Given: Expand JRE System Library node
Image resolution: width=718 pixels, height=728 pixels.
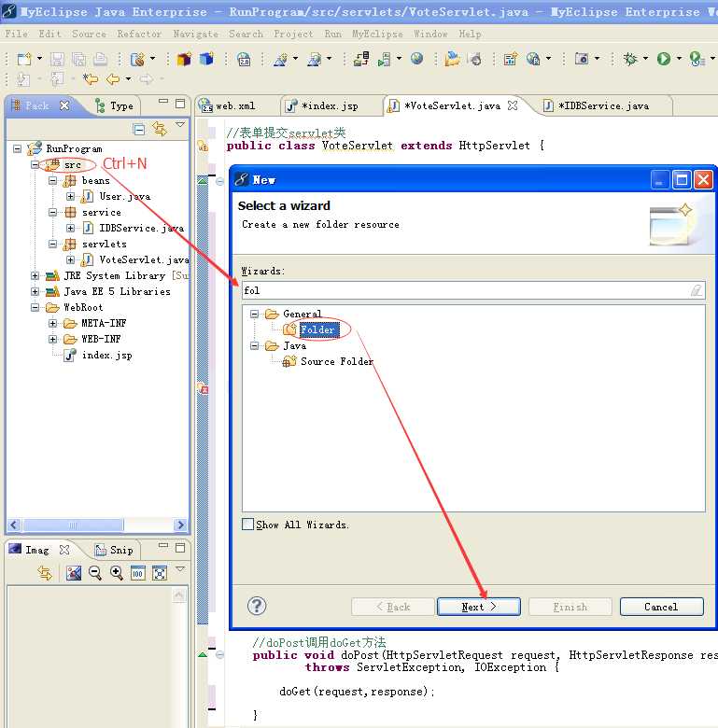Looking at the screenshot, I should coord(35,275).
